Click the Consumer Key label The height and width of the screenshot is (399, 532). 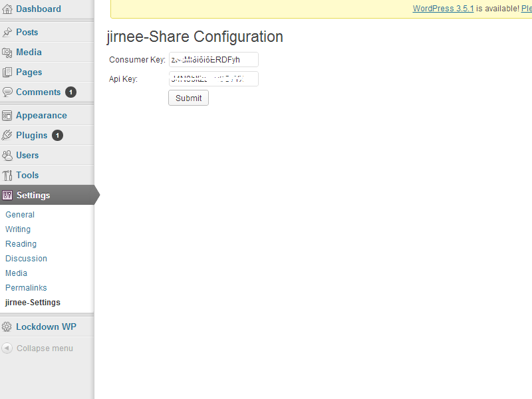click(x=137, y=60)
